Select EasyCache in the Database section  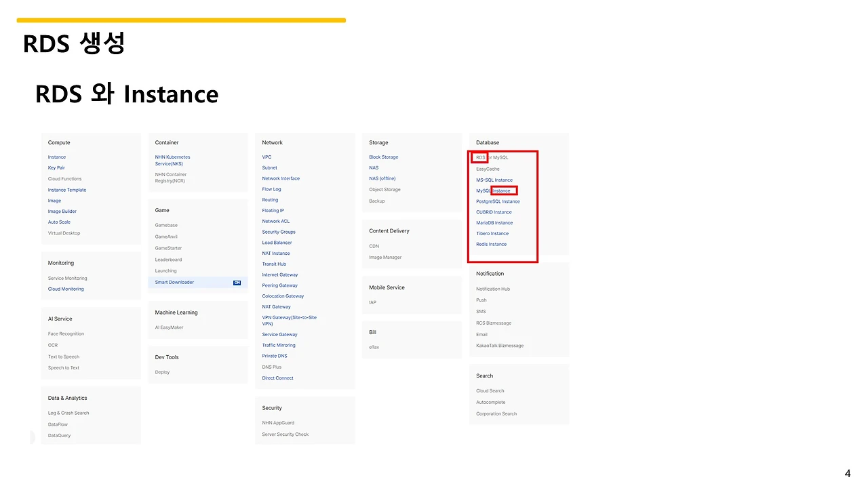click(488, 169)
